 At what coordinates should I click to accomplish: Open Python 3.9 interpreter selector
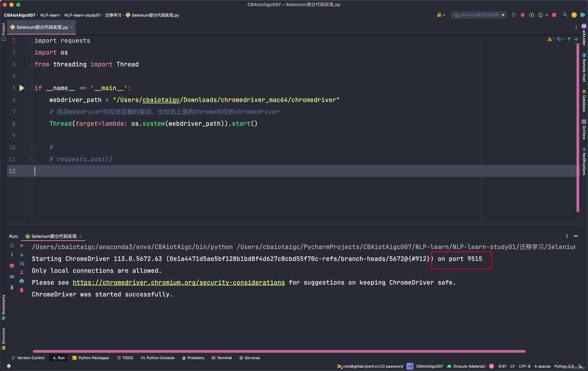(564, 366)
